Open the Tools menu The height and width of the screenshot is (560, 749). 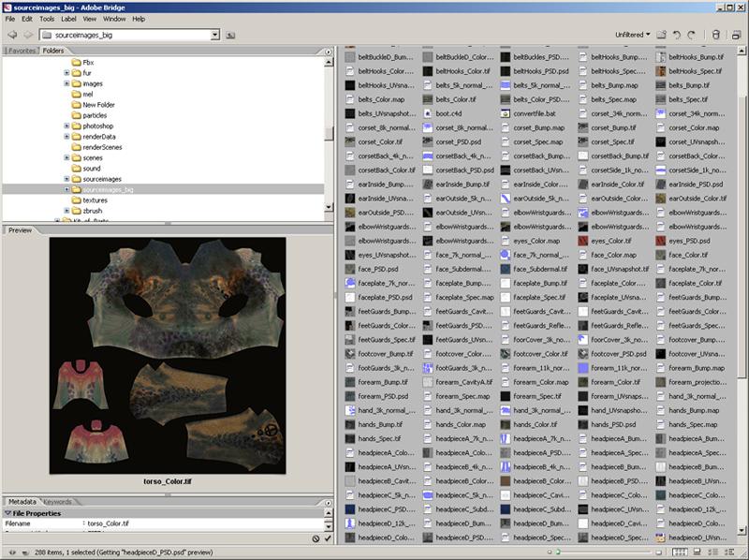click(47, 19)
